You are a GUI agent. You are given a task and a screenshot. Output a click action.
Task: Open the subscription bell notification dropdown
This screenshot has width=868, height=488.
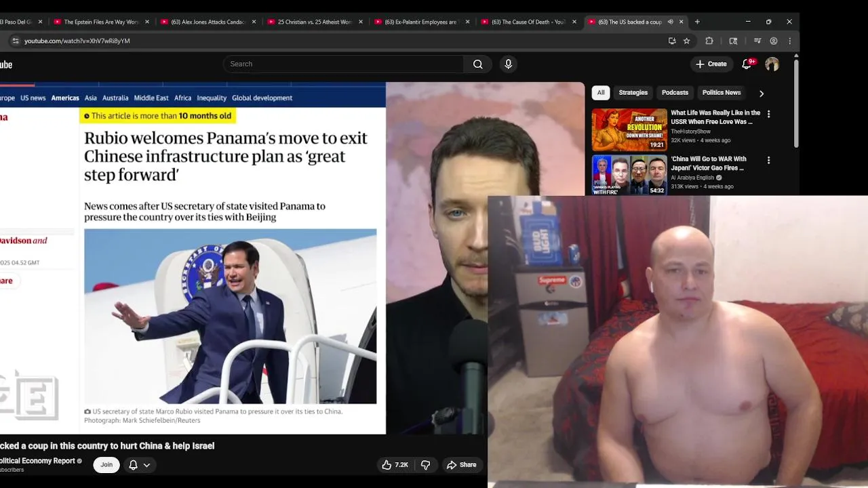tap(139, 465)
